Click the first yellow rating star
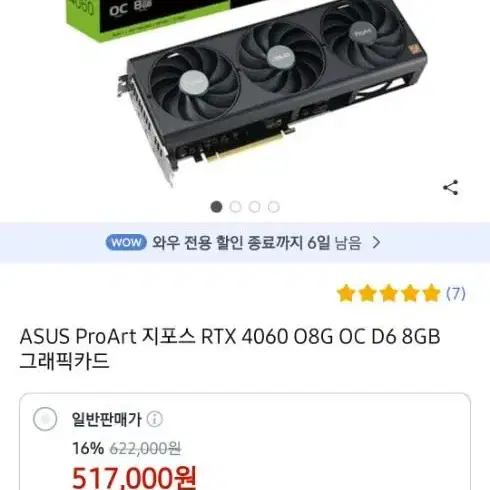 (x=346, y=293)
